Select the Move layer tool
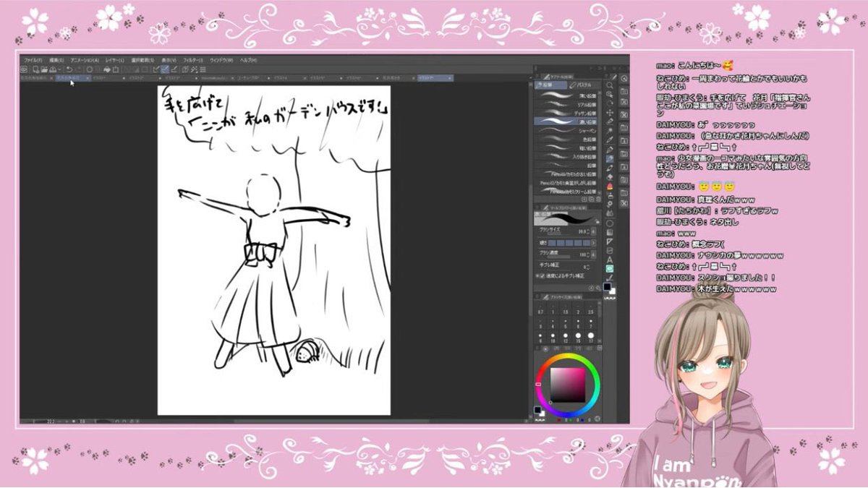The height and width of the screenshot is (488, 868). pos(610,112)
